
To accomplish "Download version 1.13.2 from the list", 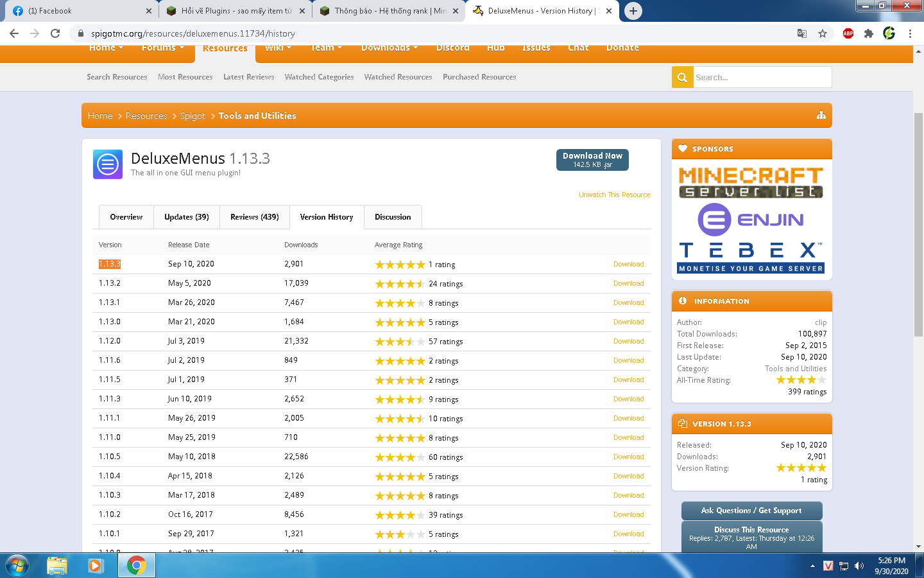I will (x=628, y=283).
